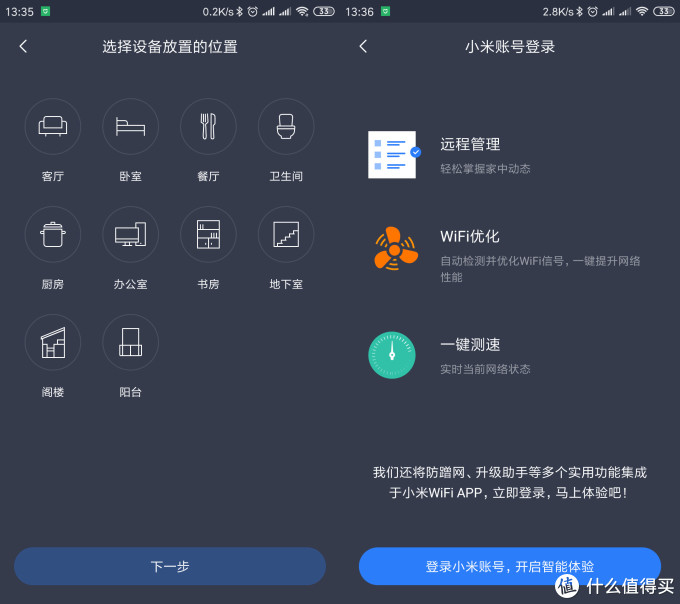Click 登录小米账号，开启智能体验 login button
This screenshot has height=604, width=680.
[x=510, y=566]
